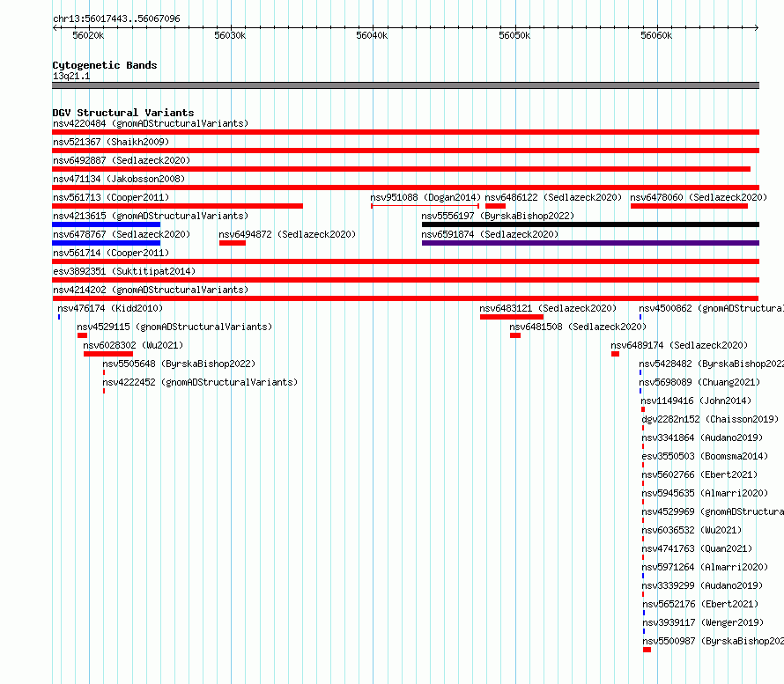Image resolution: width=784 pixels, height=684 pixels.
Task: Select the esv3550503 (Boomsma2014) label
Action: pos(705,456)
